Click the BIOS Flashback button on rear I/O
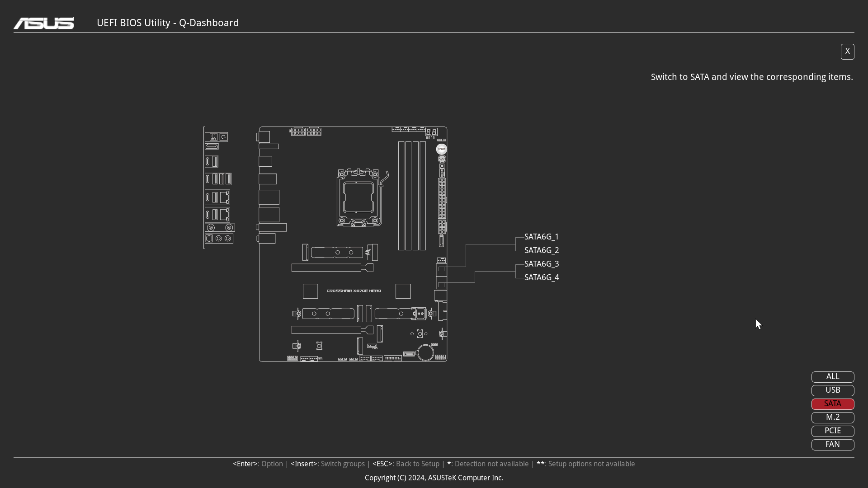Viewport: 868px width, 488px height. 214,137
